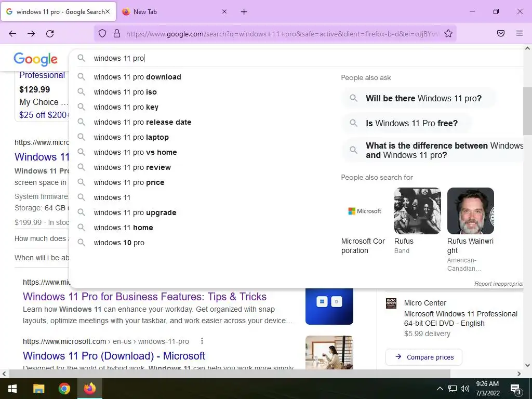Open taskbar clock showing 9:26 AM
This screenshot has height=399, width=532.
pos(487,389)
